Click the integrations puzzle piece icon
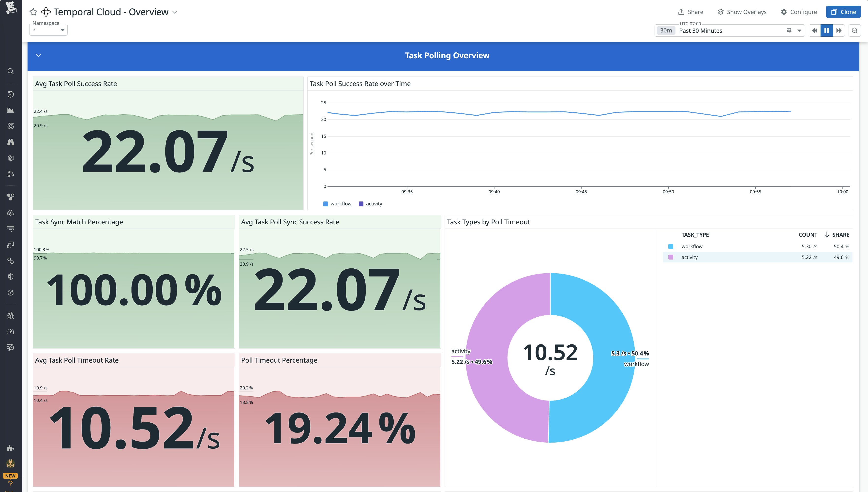868x492 pixels. (x=11, y=448)
